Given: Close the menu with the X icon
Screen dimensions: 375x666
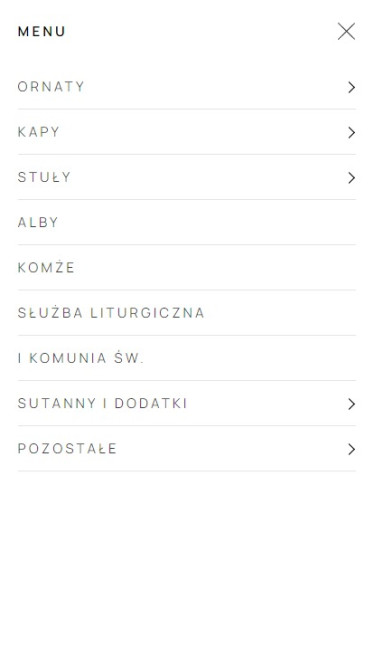Looking at the screenshot, I should tap(346, 31).
